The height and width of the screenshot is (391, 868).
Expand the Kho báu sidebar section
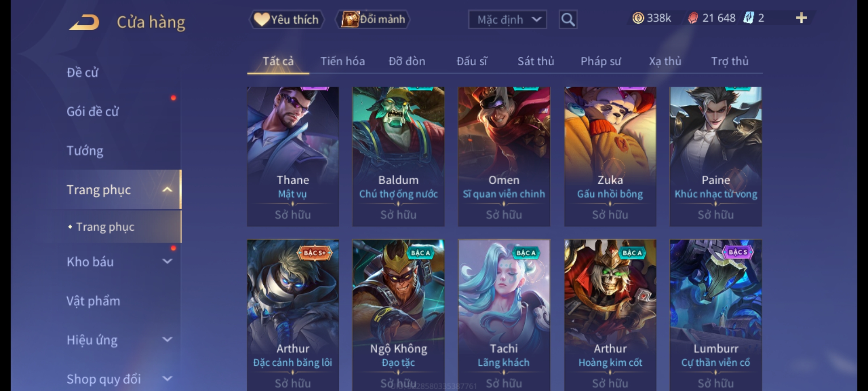(167, 261)
